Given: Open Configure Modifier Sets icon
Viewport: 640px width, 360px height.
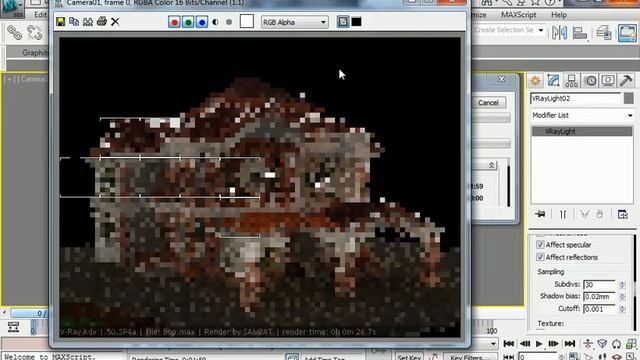Looking at the screenshot, I should point(622,214).
